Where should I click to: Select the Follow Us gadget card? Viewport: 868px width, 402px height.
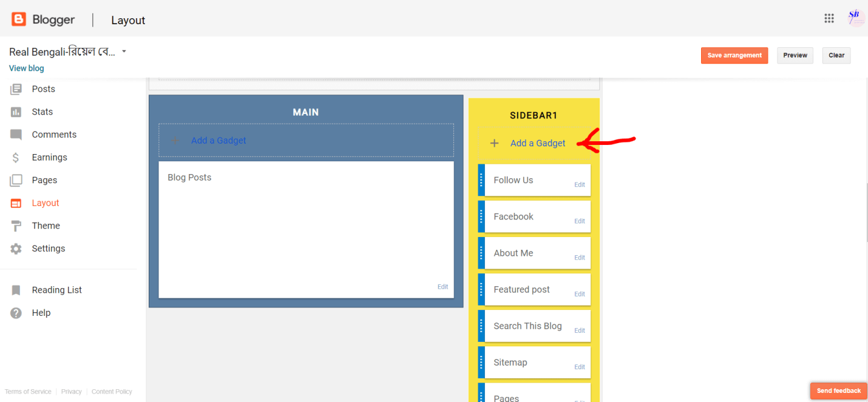coord(534,180)
